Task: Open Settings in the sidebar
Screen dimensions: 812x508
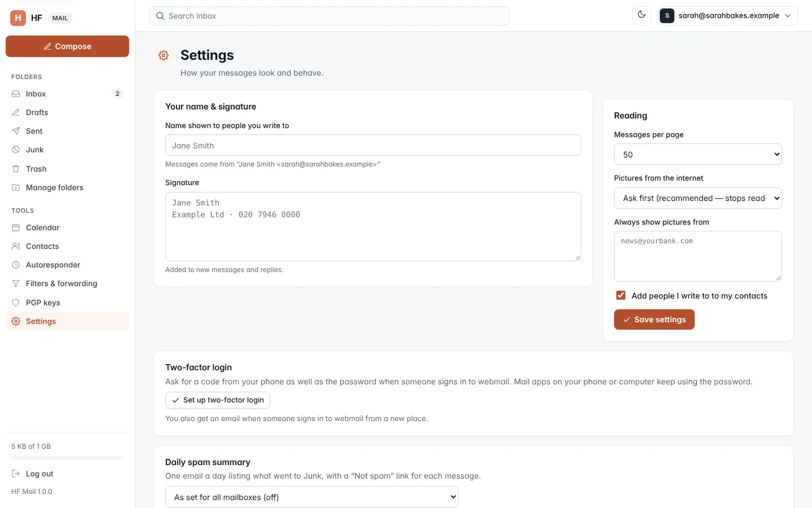Action: tap(68, 321)
